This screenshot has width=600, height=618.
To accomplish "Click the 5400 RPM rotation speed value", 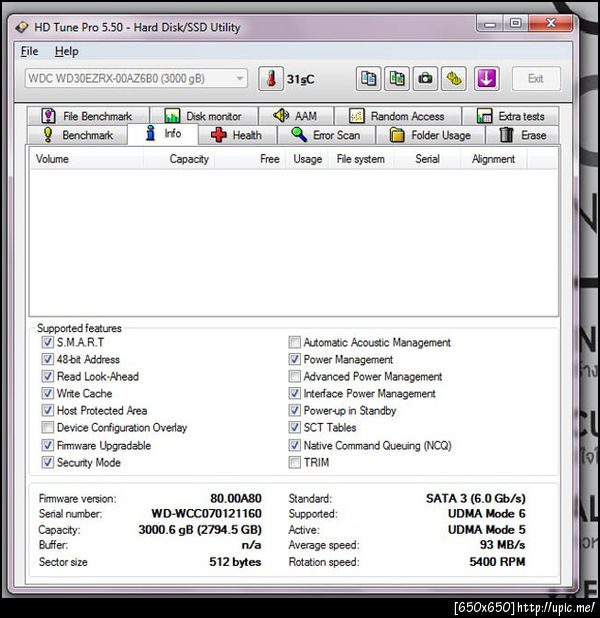I will pos(498,562).
